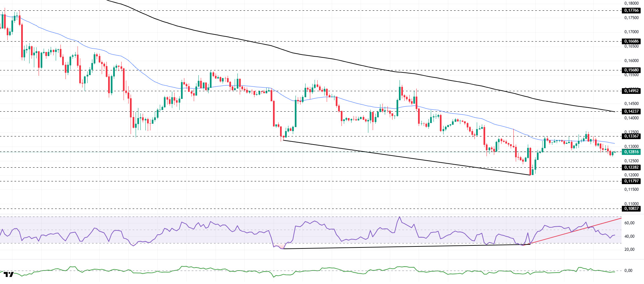The image size is (644, 284).
Task: Select the 0,12282 support level label
Action: pyautogui.click(x=631, y=167)
